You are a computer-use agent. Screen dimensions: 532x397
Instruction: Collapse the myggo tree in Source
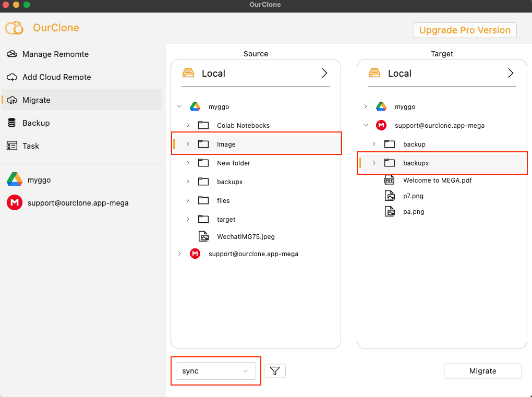pyautogui.click(x=179, y=107)
